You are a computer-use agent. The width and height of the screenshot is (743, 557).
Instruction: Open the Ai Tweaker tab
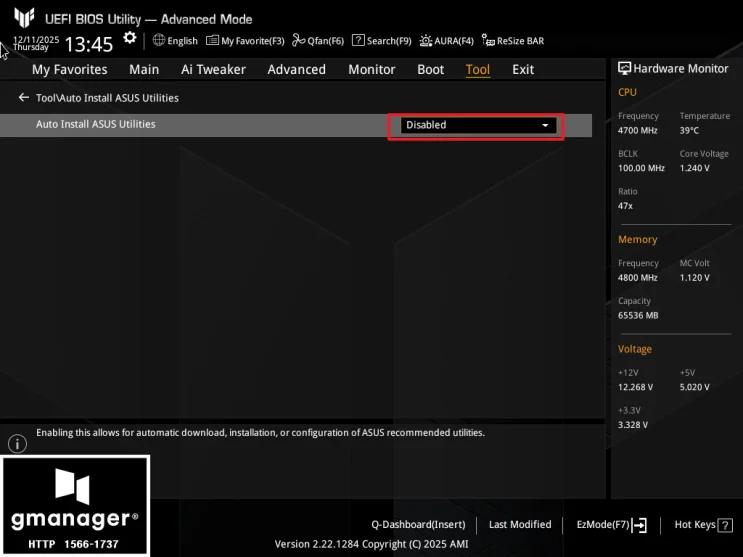coord(213,70)
